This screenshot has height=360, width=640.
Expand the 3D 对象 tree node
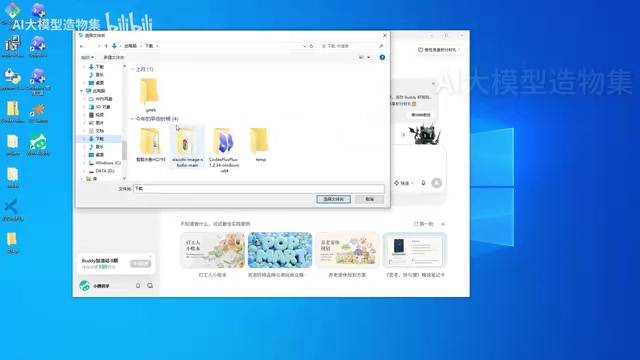point(84,107)
